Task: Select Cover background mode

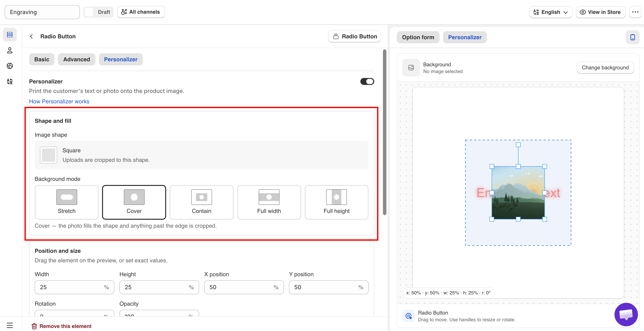Action: point(134,202)
